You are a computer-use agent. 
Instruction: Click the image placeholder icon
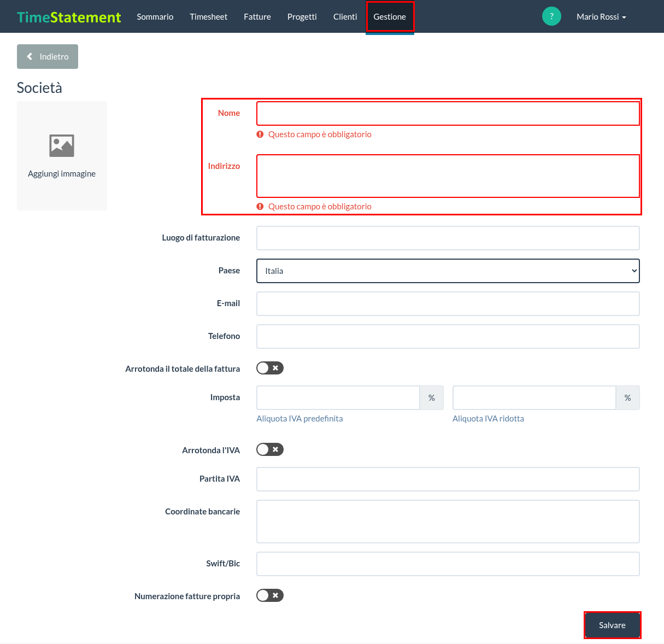point(62,145)
